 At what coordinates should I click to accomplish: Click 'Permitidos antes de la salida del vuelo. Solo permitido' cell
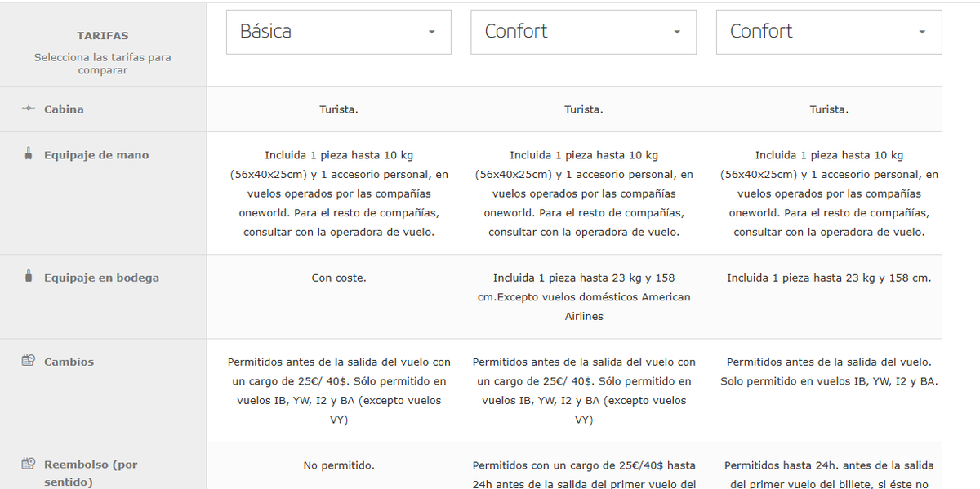pyautogui.click(x=829, y=371)
